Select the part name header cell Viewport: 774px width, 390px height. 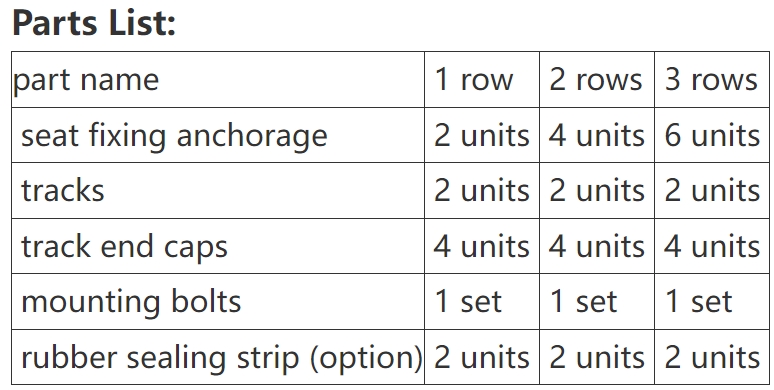[218, 79]
